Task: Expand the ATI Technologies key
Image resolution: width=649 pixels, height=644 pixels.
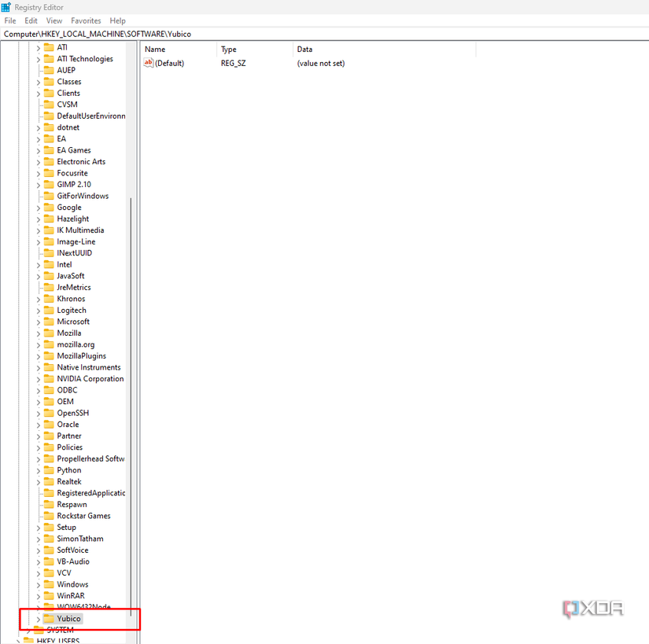Action: click(38, 59)
